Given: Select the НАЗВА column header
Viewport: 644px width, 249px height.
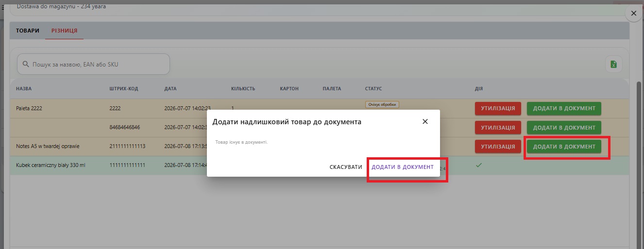Looking at the screenshot, I should pos(24,89).
